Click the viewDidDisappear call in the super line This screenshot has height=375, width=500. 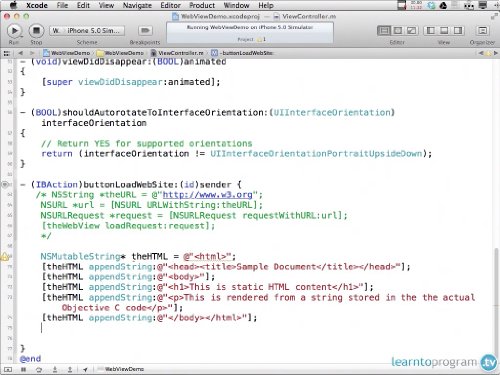120,82
